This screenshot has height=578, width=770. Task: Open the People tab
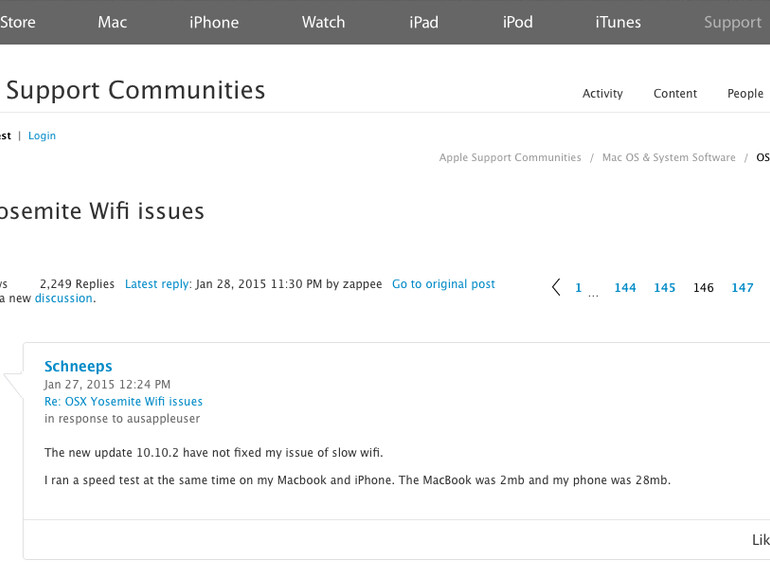745,94
